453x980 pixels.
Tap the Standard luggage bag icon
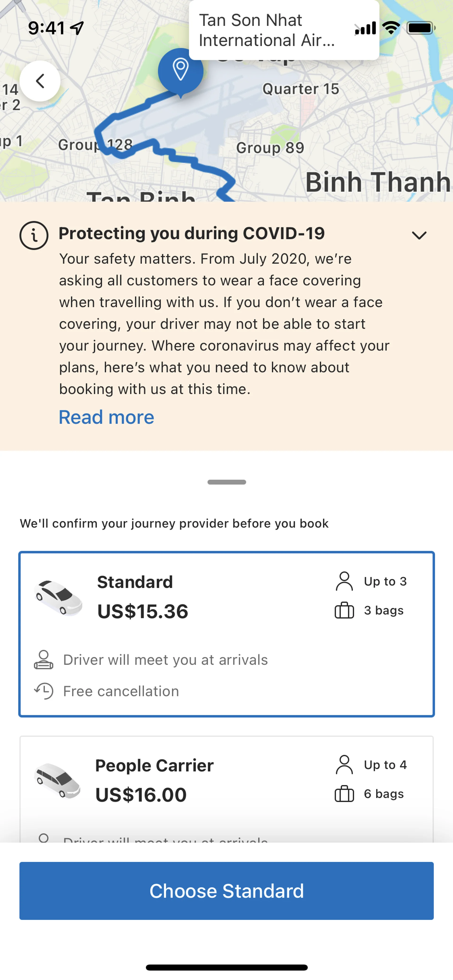tap(344, 611)
